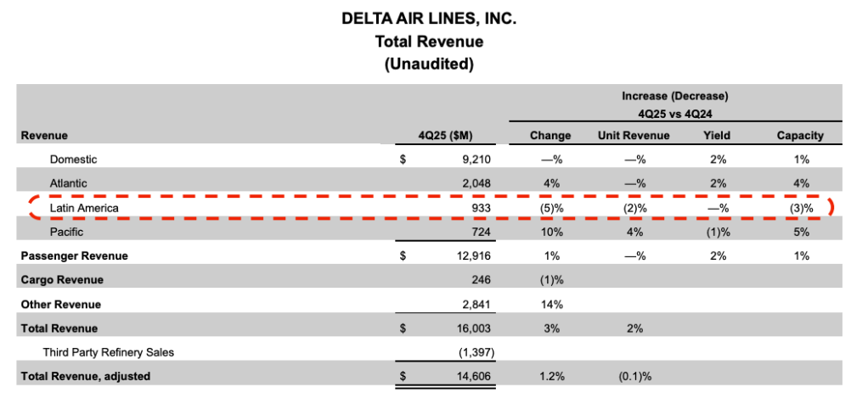Screen dimensions: 868x404
Task: Click the Pacific 10% change value
Action: pos(550,231)
